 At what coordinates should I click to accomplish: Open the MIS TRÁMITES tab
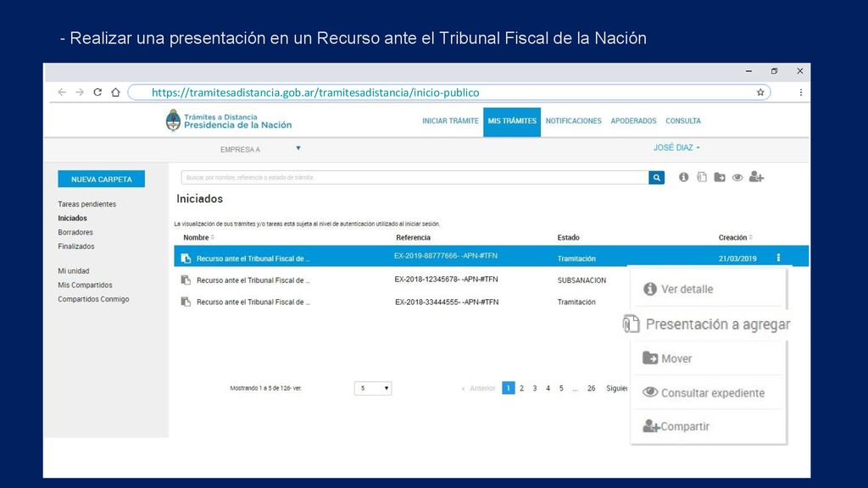pyautogui.click(x=512, y=122)
